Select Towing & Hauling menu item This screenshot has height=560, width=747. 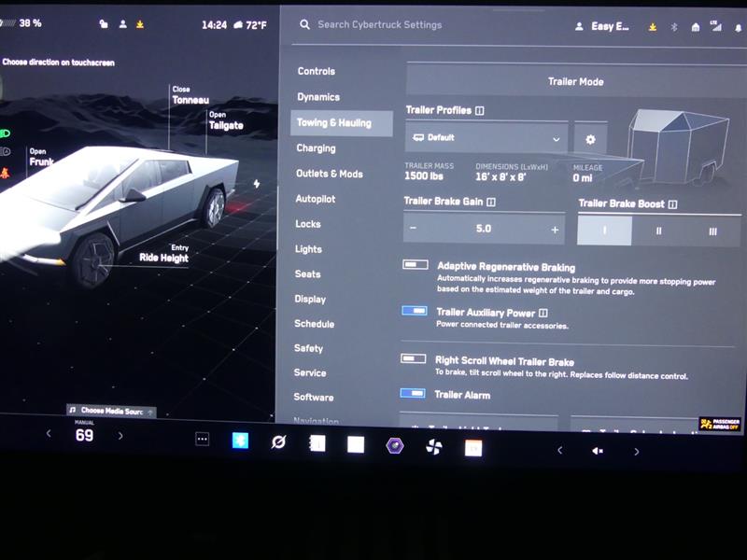342,123
